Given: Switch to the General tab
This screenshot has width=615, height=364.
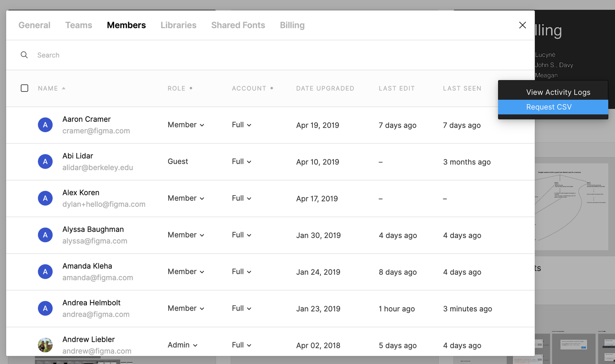Looking at the screenshot, I should [34, 25].
